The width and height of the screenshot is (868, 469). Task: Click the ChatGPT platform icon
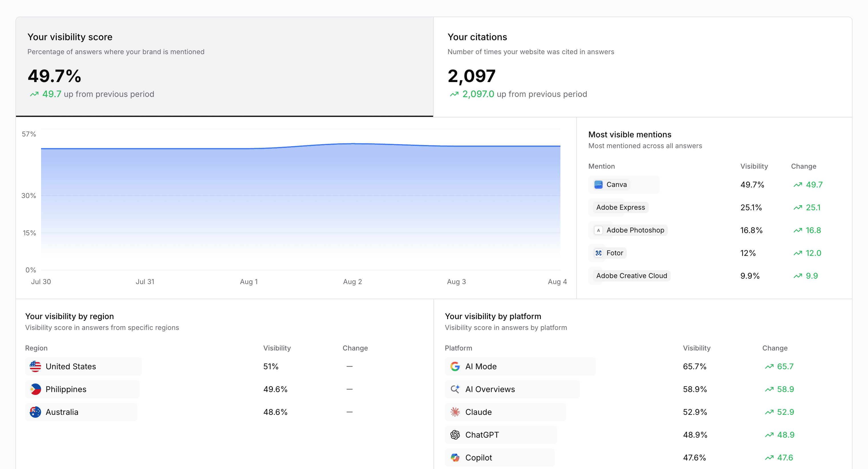coord(455,435)
